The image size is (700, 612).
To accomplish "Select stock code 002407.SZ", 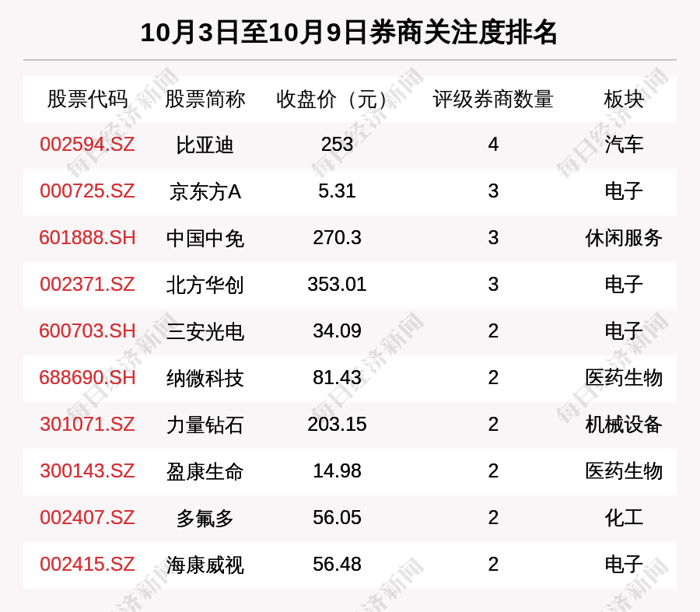I will (87, 518).
